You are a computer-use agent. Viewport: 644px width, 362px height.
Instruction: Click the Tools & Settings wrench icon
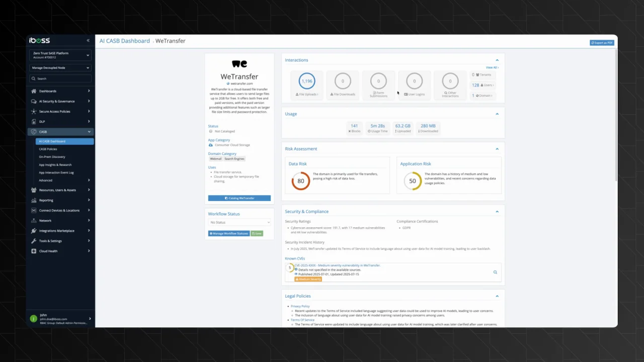[34, 241]
